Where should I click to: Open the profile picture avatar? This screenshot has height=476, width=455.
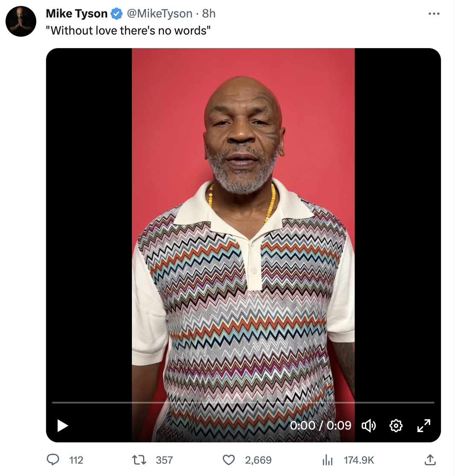21,21
